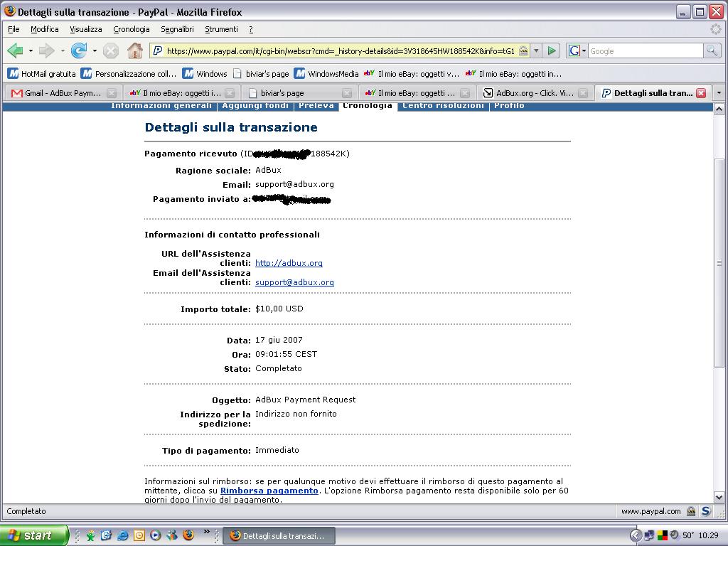Open the File menu
This screenshot has width=728, height=578.
pyautogui.click(x=14, y=29)
